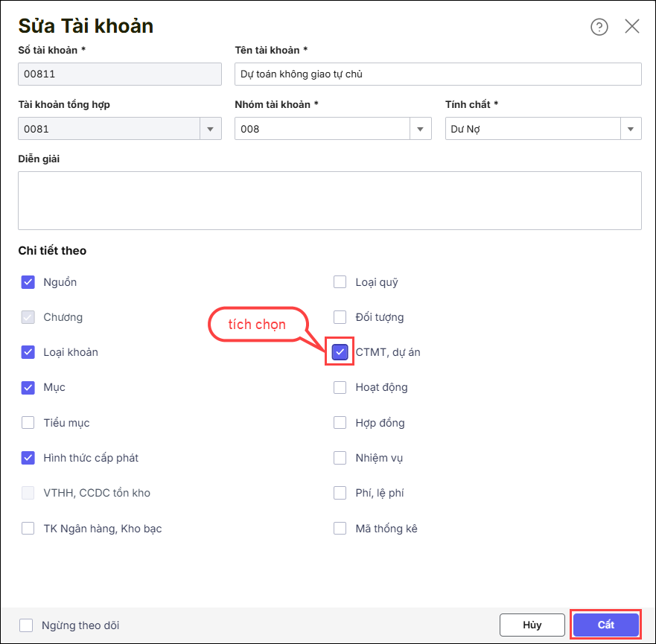This screenshot has height=644, width=656.
Task: Click the help question mark icon
Action: click(x=599, y=27)
